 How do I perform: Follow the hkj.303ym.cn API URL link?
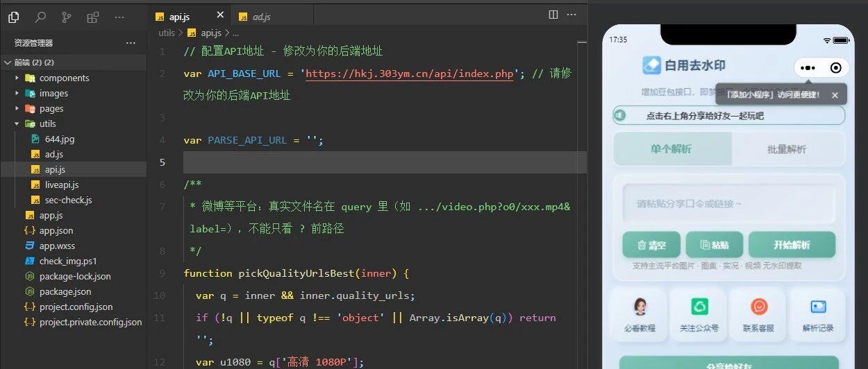tap(409, 74)
